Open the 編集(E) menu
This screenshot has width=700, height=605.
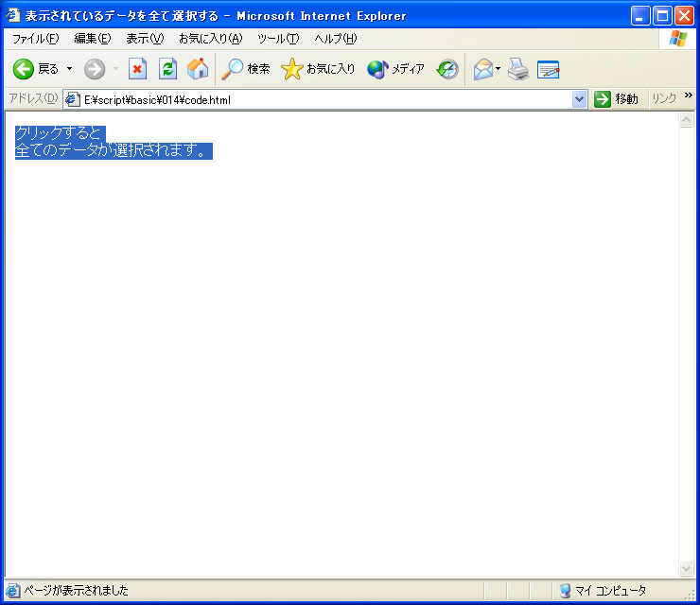[93, 39]
